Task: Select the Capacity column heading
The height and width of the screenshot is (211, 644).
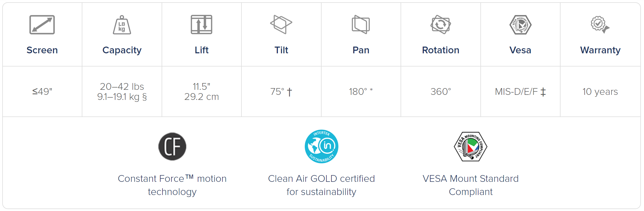Action: pyautogui.click(x=122, y=50)
